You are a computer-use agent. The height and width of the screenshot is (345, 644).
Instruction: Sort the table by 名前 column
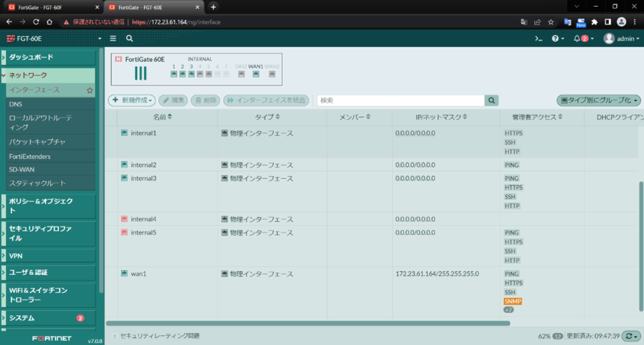click(163, 117)
